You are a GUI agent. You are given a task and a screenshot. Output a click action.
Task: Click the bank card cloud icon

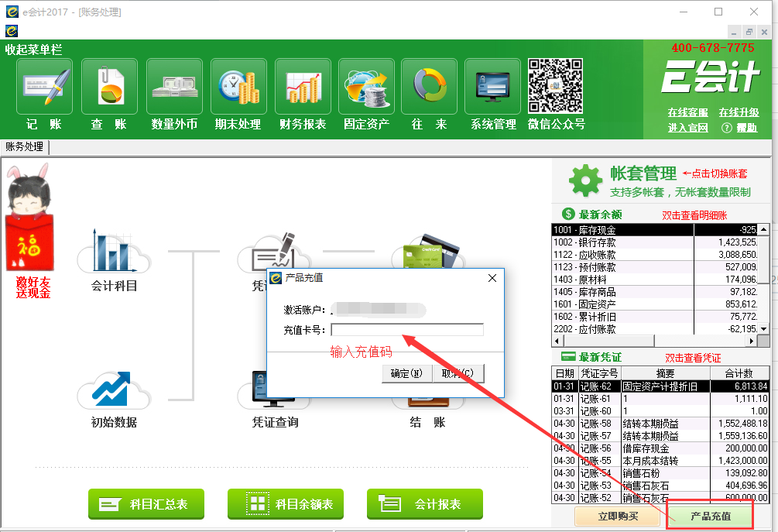point(429,251)
